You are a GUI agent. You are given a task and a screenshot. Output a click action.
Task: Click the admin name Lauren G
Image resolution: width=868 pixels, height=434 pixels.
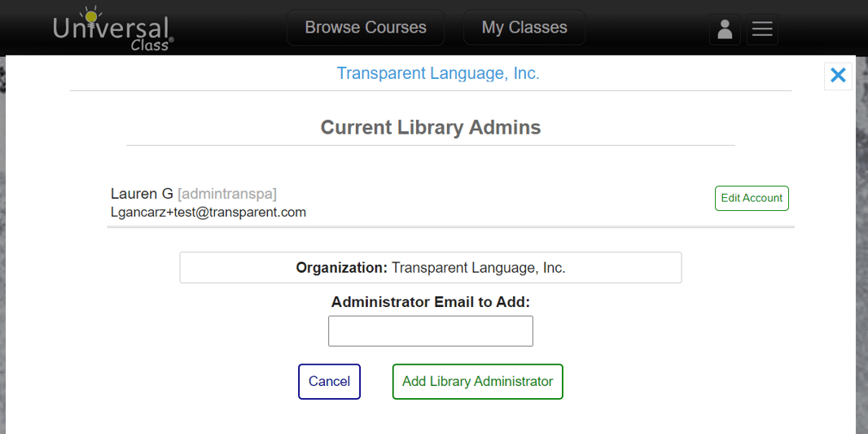142,194
